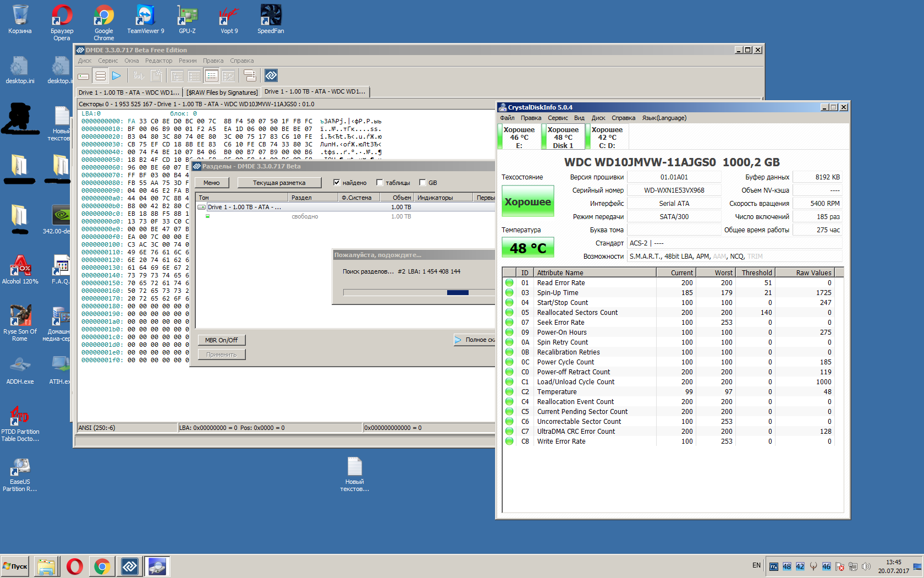Switch to $RAW Files by Signatures tab
The width and height of the screenshot is (924, 578).
(x=222, y=92)
